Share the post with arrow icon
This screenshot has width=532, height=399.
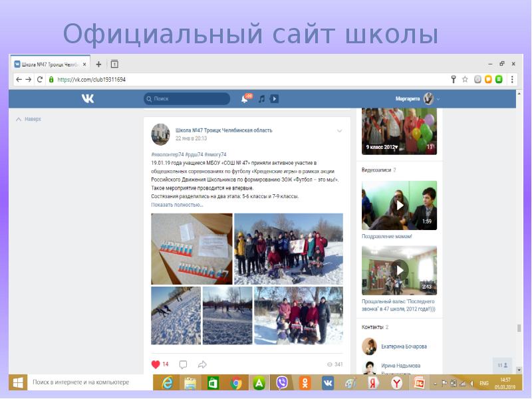pos(203,364)
